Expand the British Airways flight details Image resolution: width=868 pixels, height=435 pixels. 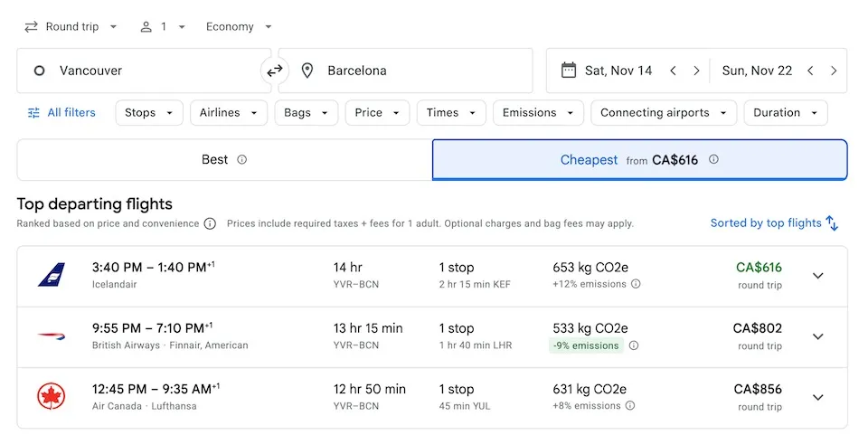click(x=817, y=336)
